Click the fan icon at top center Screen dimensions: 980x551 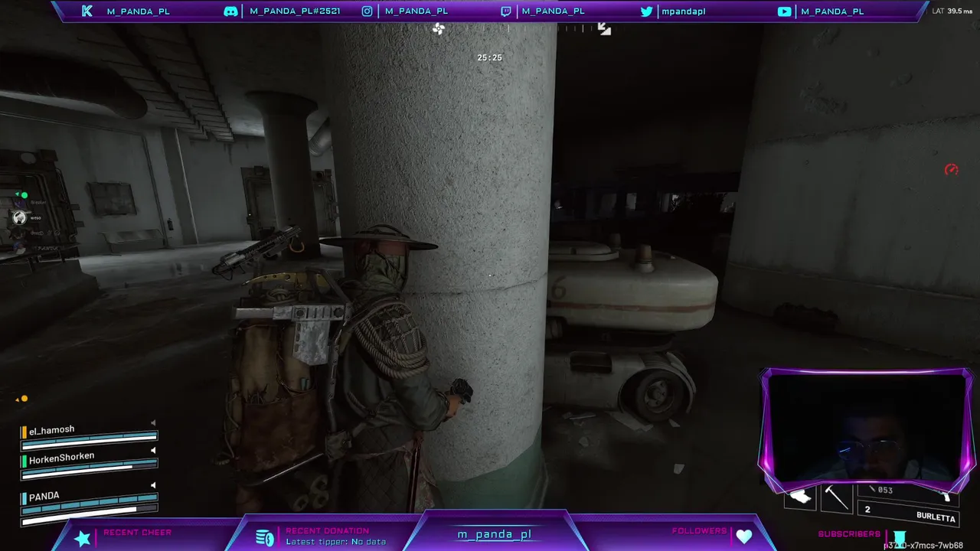pos(438,29)
